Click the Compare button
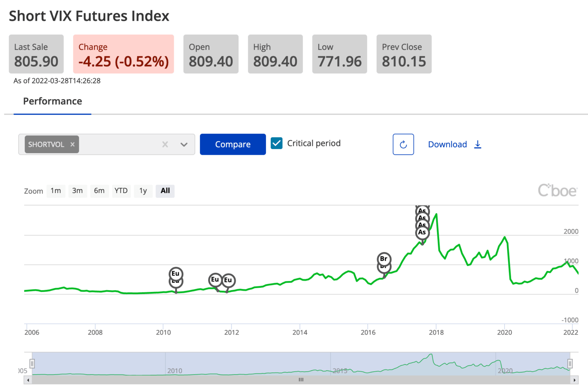The image size is (588, 392). click(x=232, y=144)
